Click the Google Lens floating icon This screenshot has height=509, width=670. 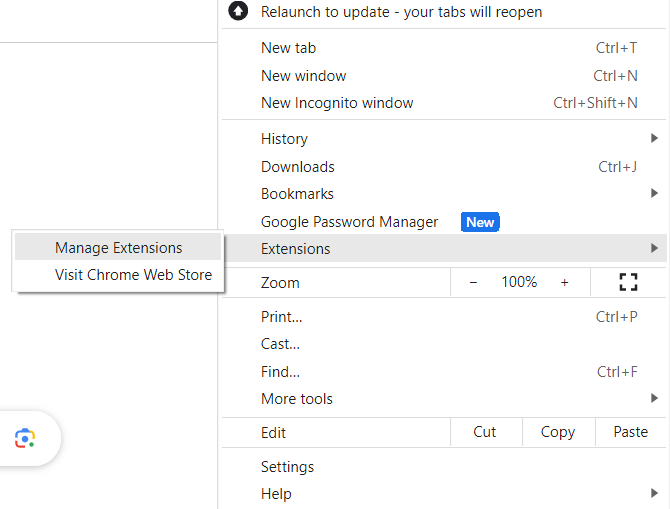25,438
